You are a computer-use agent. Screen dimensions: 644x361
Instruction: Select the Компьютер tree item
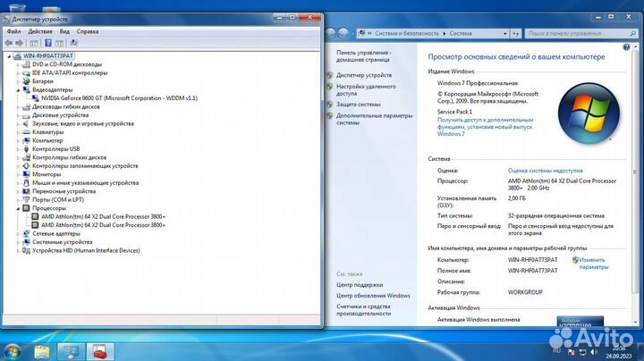[x=47, y=140]
